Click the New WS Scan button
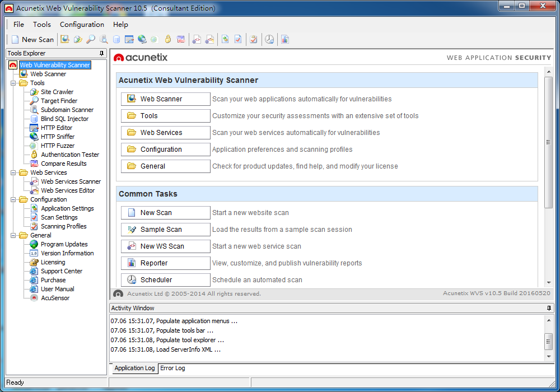Screen dimensions: 560x392 pyautogui.click(x=165, y=246)
